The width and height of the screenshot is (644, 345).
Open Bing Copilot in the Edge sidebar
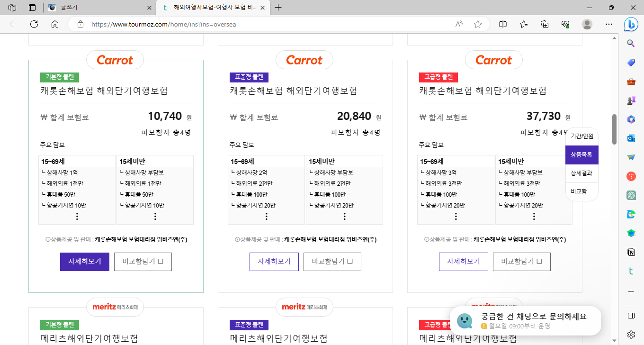631,24
